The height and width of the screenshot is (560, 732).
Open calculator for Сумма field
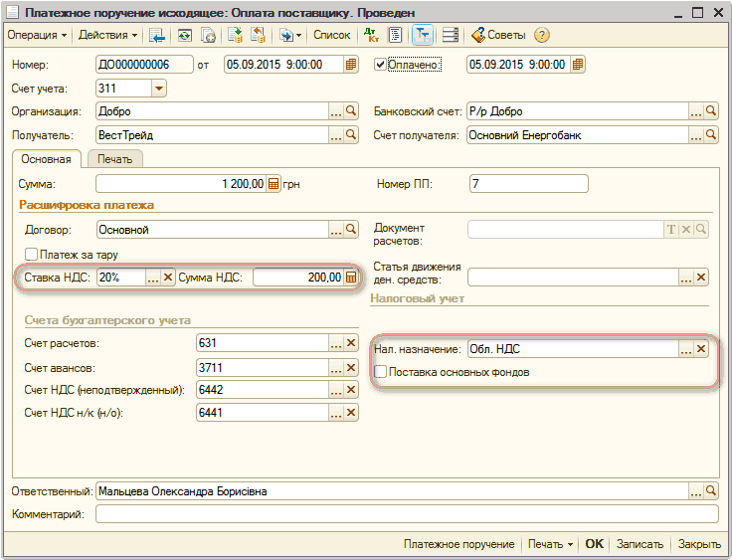click(x=274, y=184)
